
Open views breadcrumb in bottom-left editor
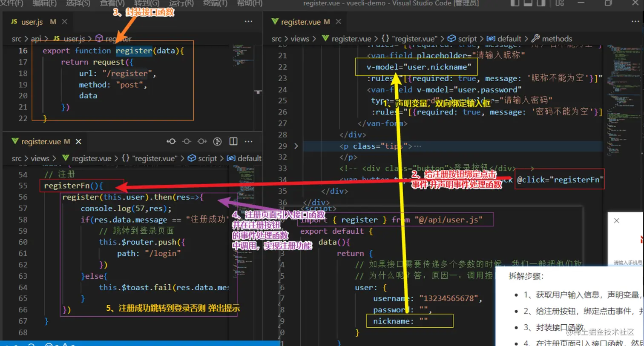(40, 158)
